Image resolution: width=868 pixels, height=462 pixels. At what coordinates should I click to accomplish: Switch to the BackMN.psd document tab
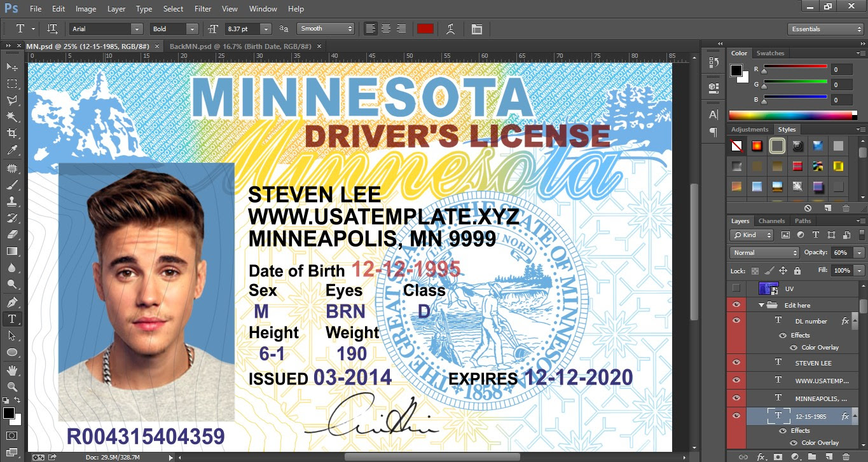[240, 46]
